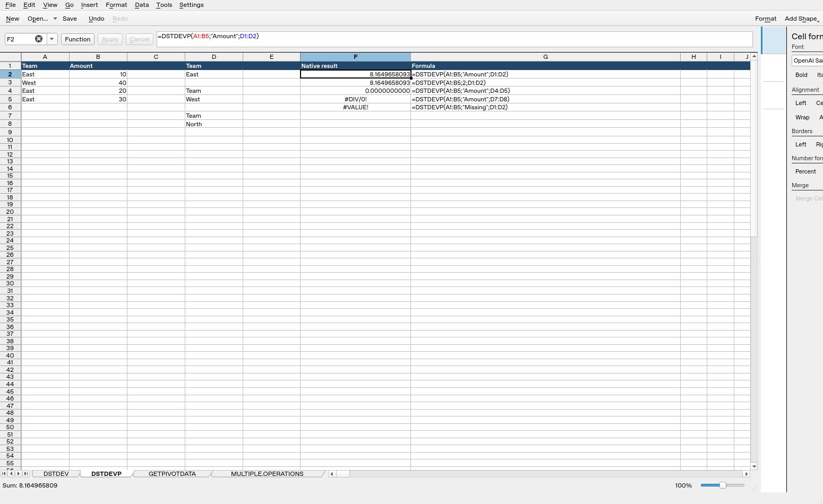The height and width of the screenshot is (504, 823).
Task: Click the horizontal scrollbar thumb
Action: click(x=343, y=474)
